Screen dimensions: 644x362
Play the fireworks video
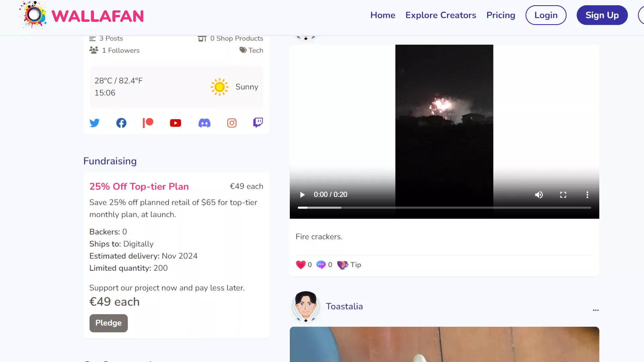tap(302, 195)
